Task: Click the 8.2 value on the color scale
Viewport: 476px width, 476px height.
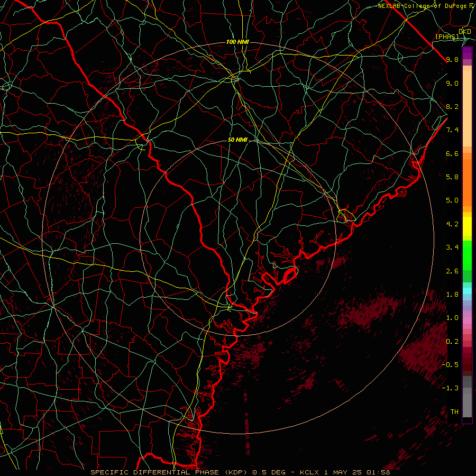Action: pos(452,106)
